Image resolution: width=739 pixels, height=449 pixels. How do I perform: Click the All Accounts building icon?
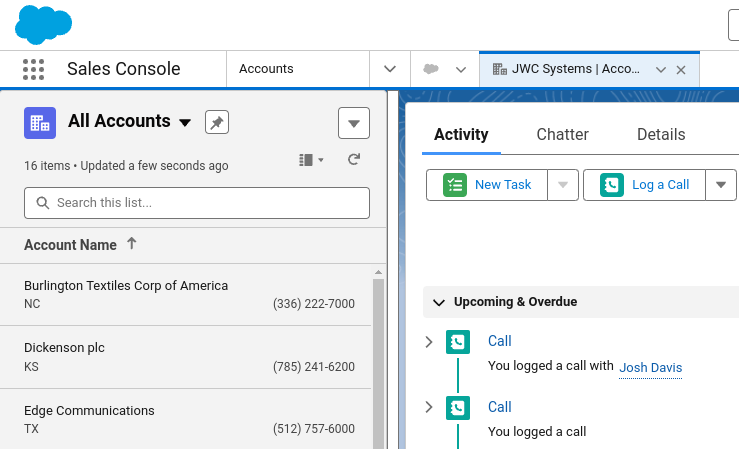40,123
